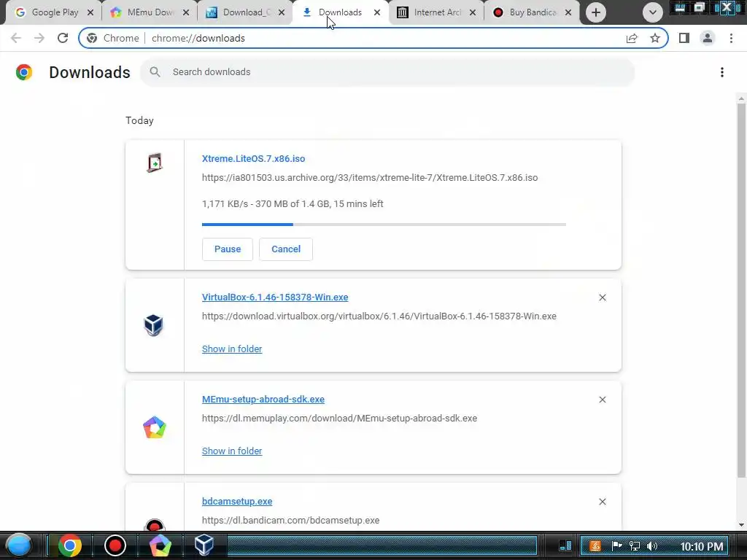Image resolution: width=747 pixels, height=560 pixels.
Task: Cancel the Xtreme LiteOS download
Action: 286,249
